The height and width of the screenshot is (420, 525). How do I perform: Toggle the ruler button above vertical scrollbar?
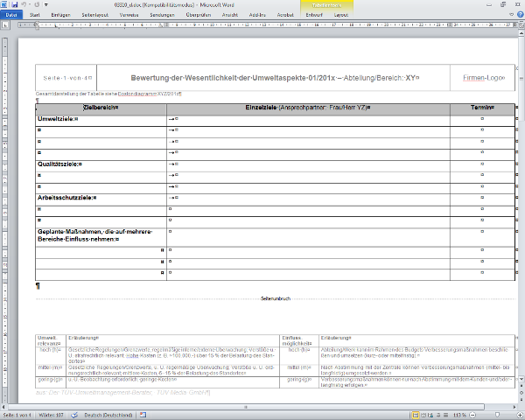pos(520,25)
